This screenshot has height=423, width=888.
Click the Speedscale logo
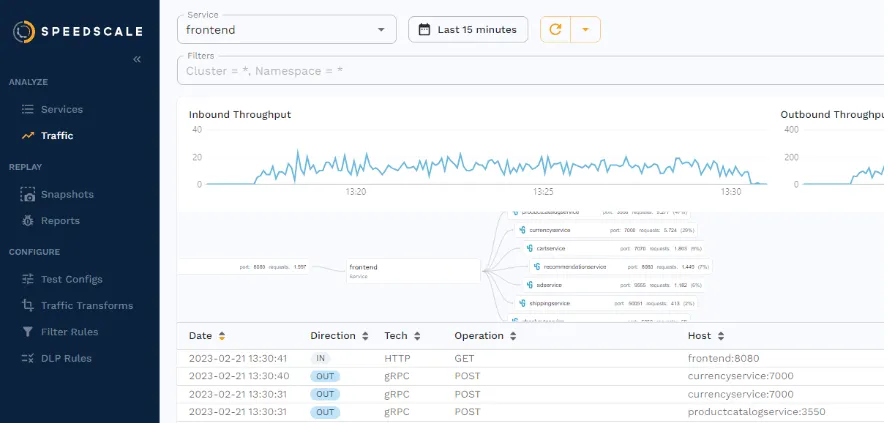pos(78,31)
